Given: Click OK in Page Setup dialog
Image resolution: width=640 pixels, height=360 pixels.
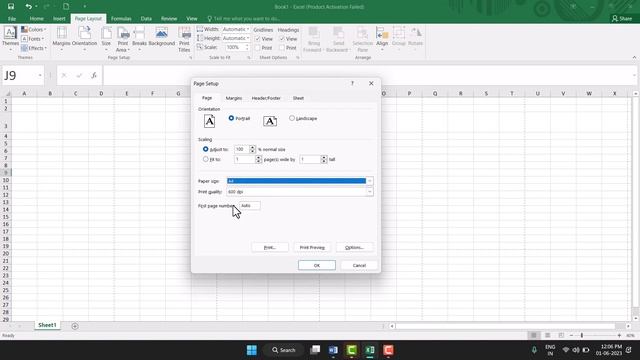Looking at the screenshot, I should (x=317, y=265).
